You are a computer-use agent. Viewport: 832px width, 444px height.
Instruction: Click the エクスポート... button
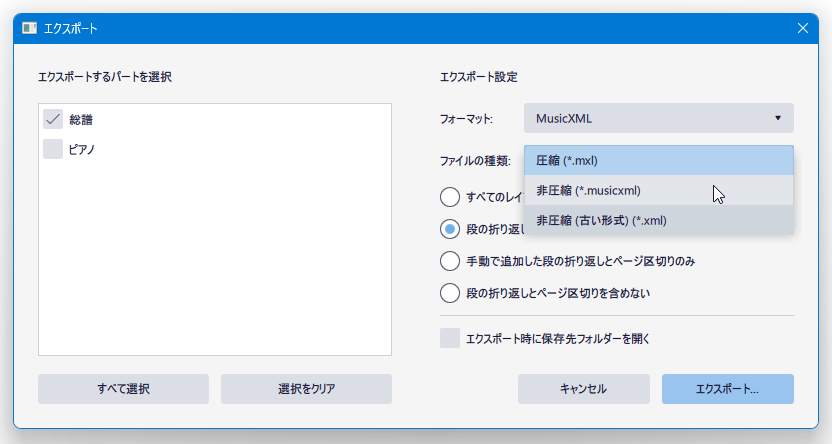click(x=727, y=389)
